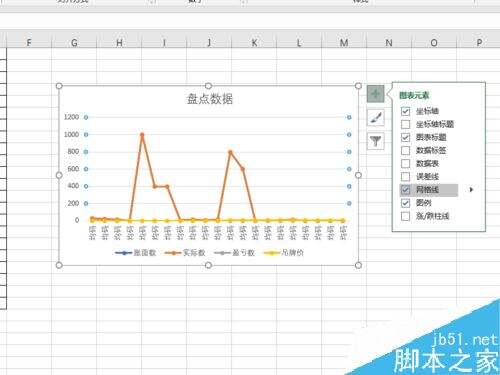Click the orange data point at 800 peak
The image size is (500, 375).
(x=230, y=152)
